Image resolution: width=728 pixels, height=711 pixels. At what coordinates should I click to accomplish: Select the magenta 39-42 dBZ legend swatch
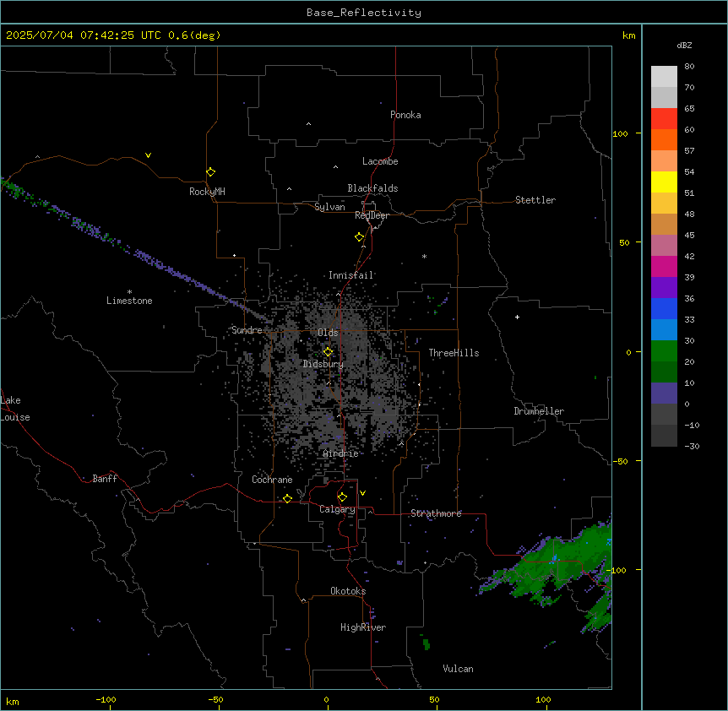(x=664, y=266)
